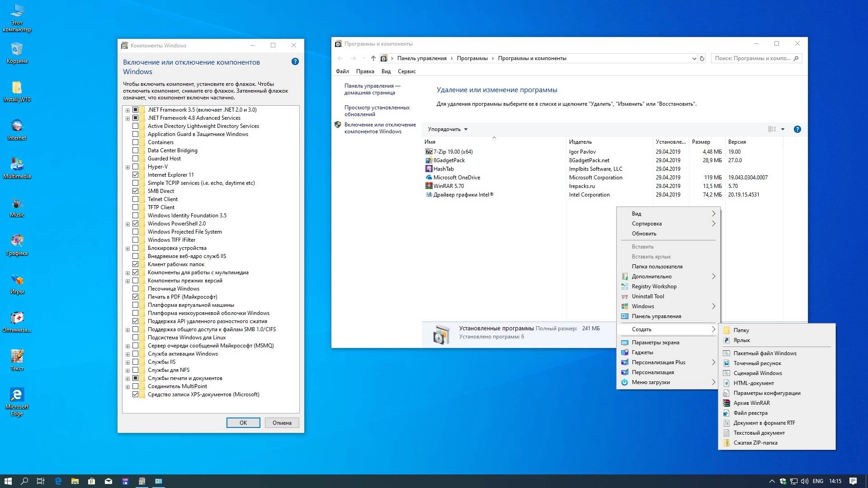Click the WinRAR 5.70 program icon
This screenshot has height=488, width=868.
click(x=429, y=186)
